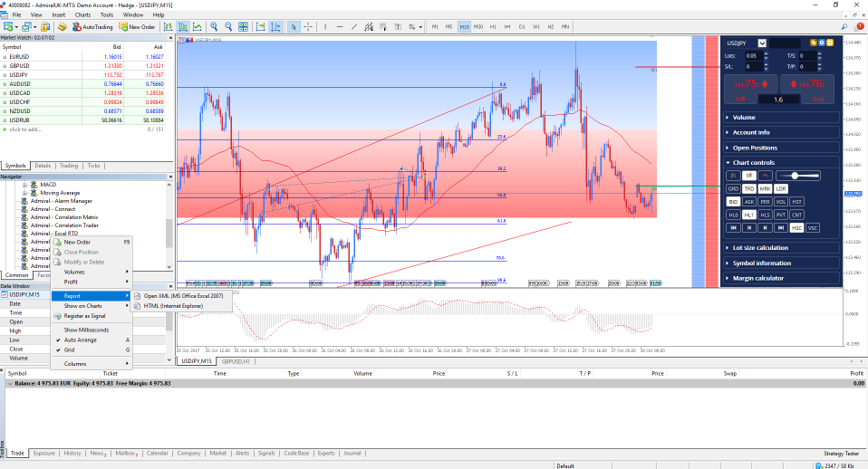The image size is (868, 469).
Task: Toggle the GRD button in Chart controls
Action: point(733,188)
